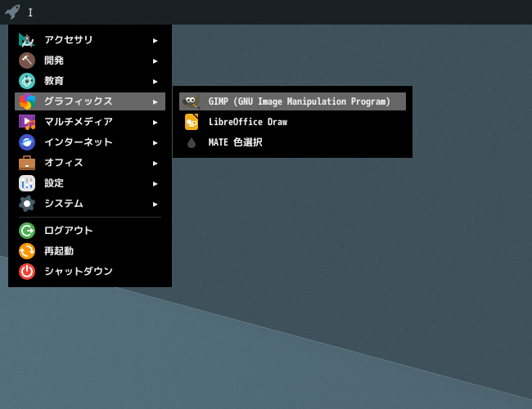The image size is (532, 409).
Task: Open the 教育 menu category
Action: (90, 81)
